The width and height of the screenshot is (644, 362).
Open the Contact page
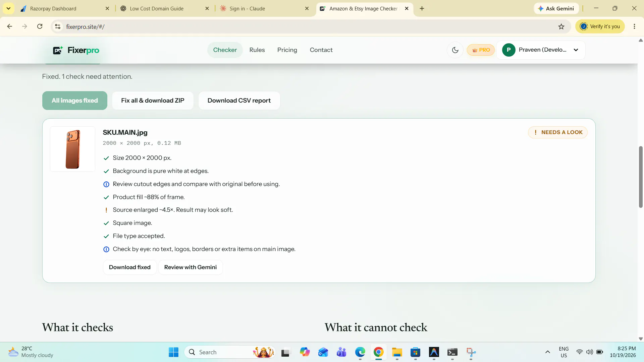[x=321, y=50]
